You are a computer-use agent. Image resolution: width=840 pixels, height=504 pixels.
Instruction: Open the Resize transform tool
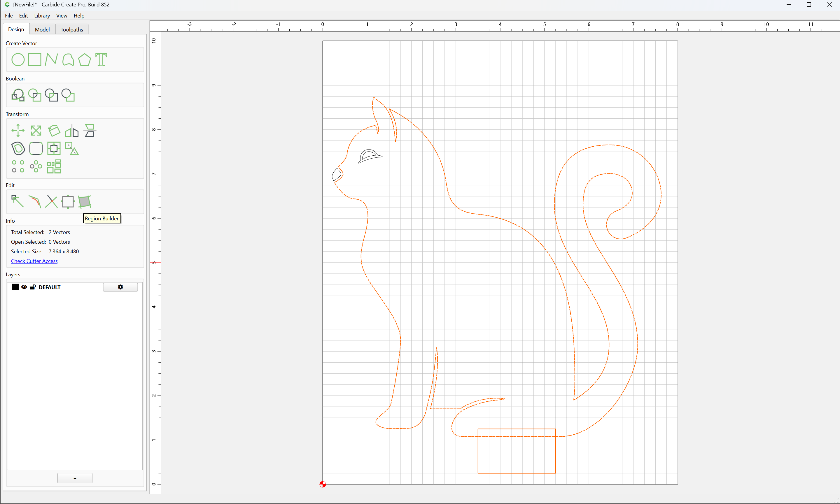(x=36, y=130)
